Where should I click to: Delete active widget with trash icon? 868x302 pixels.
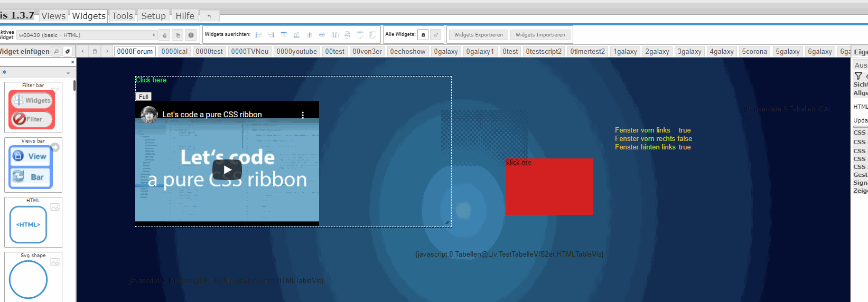click(165, 35)
